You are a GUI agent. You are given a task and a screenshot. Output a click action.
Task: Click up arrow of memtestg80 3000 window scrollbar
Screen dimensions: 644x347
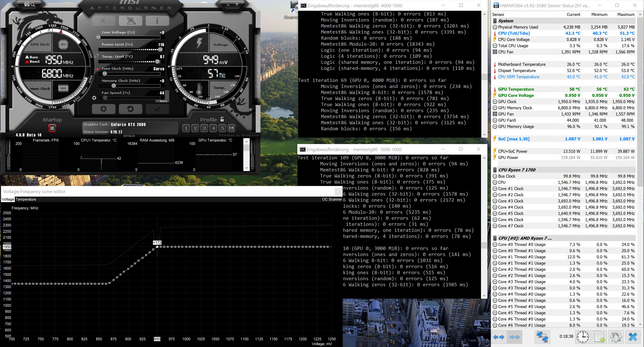pyautogui.click(x=484, y=158)
